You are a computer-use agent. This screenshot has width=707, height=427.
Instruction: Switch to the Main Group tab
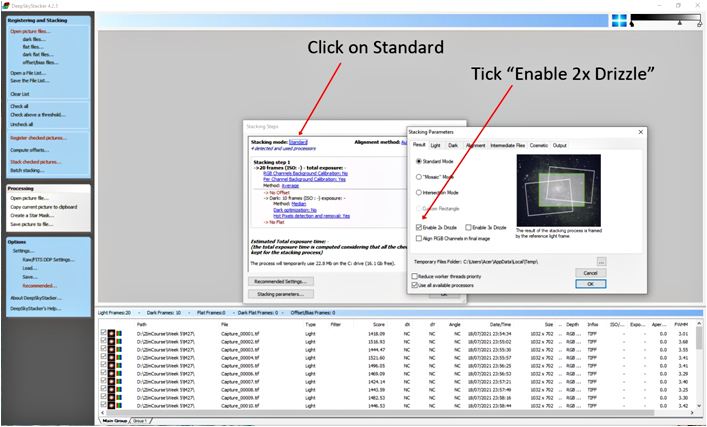114,421
